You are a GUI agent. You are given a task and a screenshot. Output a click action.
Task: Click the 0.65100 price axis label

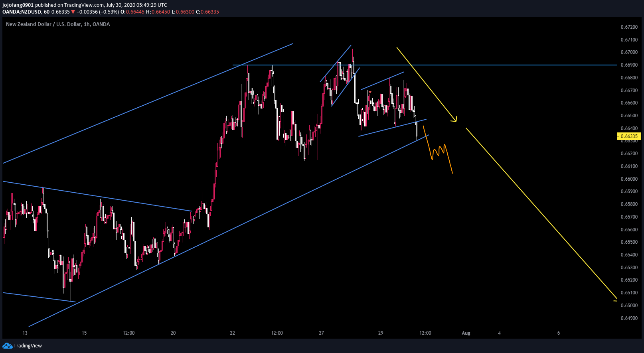[x=629, y=293]
